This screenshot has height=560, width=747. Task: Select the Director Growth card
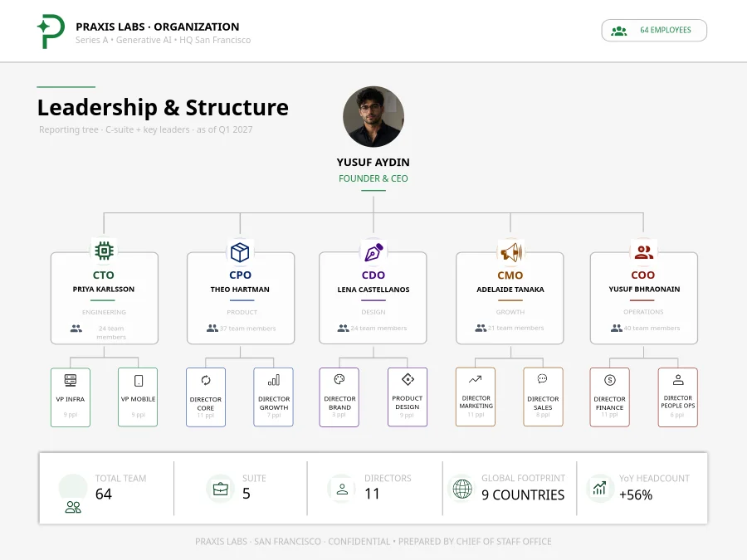[273, 397]
